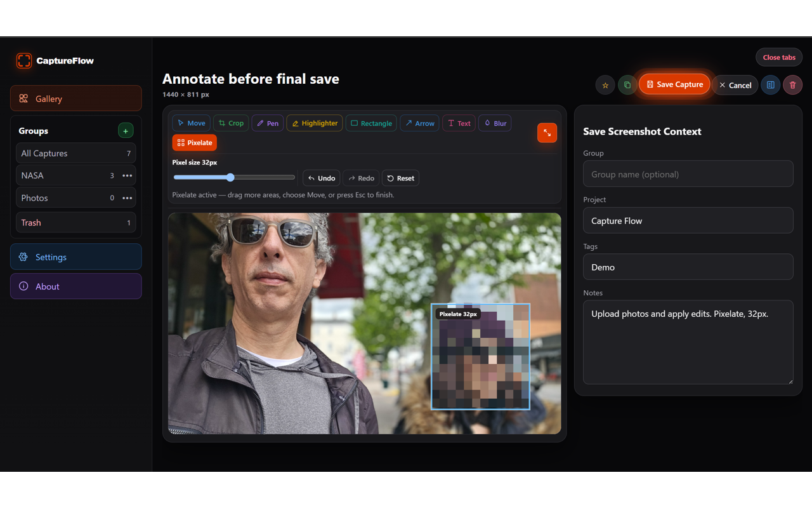
Task: Toggle the blue side panel icon
Action: pyautogui.click(x=771, y=85)
